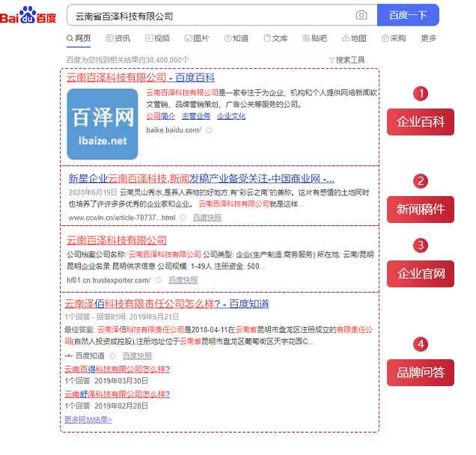Open the 贴吧 tab
476x455 pixels.
(315, 39)
